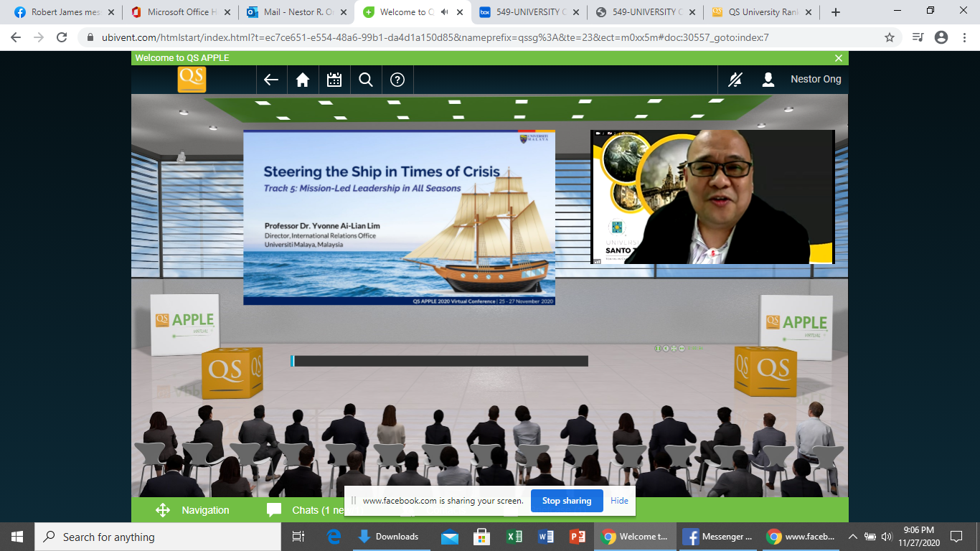Open the help question mark icon
Viewport: 980px width, 551px height.
click(x=397, y=80)
